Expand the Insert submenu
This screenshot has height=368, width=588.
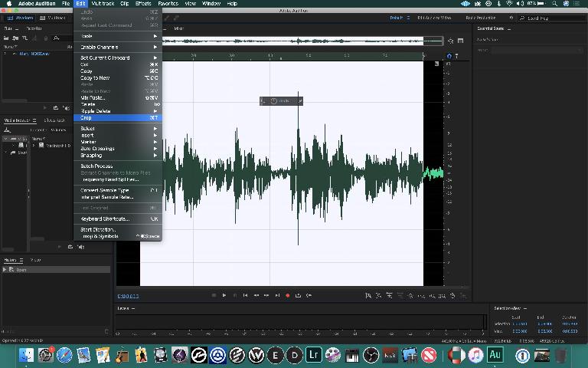coord(118,135)
